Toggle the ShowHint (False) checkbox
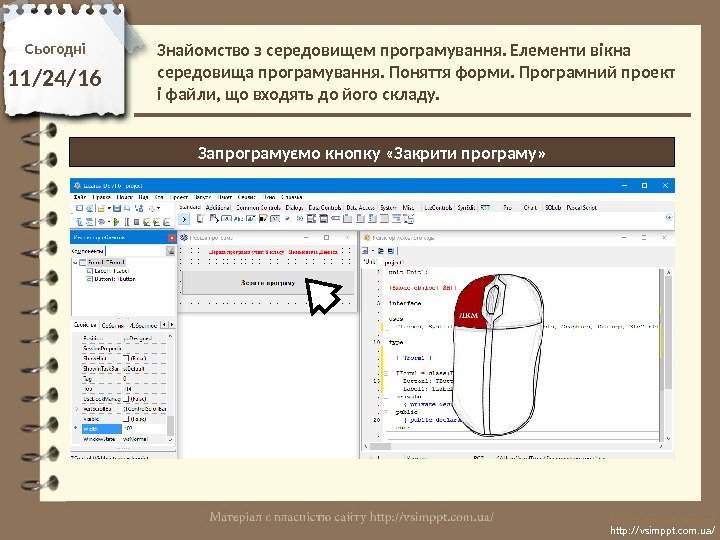Image resolution: width=720 pixels, height=540 pixels. coord(126,358)
